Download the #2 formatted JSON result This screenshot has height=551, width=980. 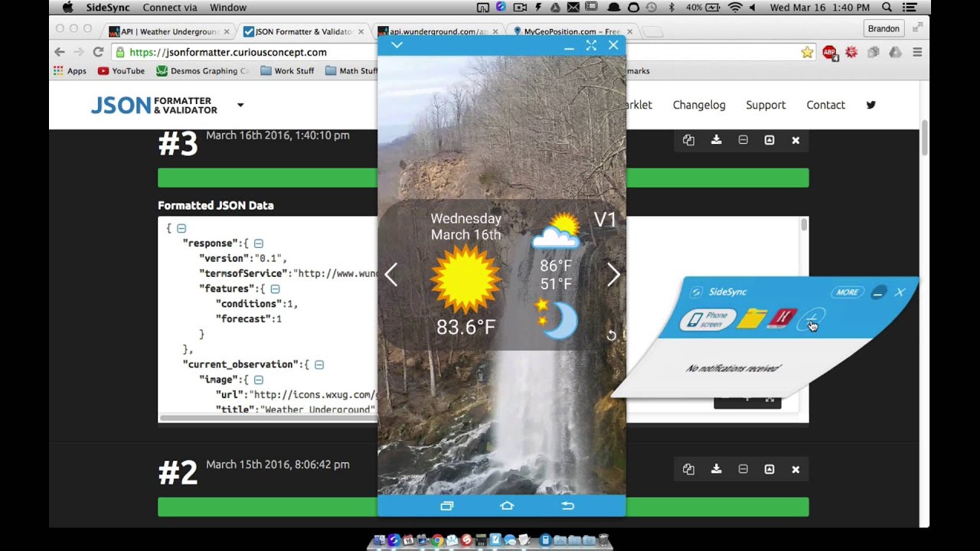(x=716, y=469)
